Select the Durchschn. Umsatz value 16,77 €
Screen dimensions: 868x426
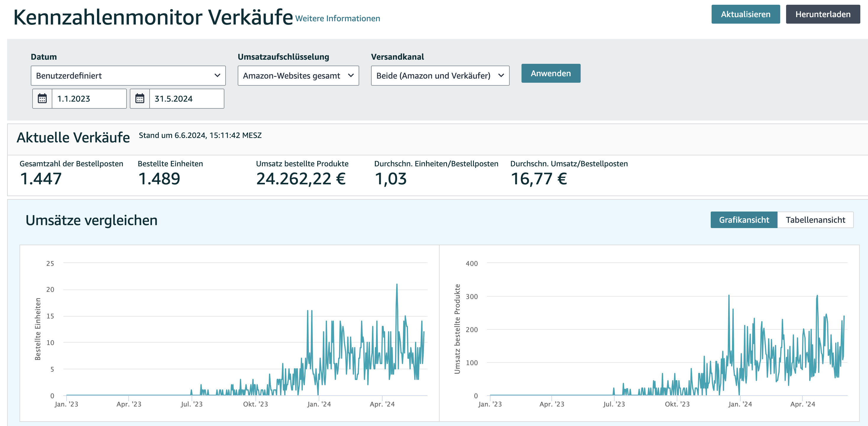539,179
